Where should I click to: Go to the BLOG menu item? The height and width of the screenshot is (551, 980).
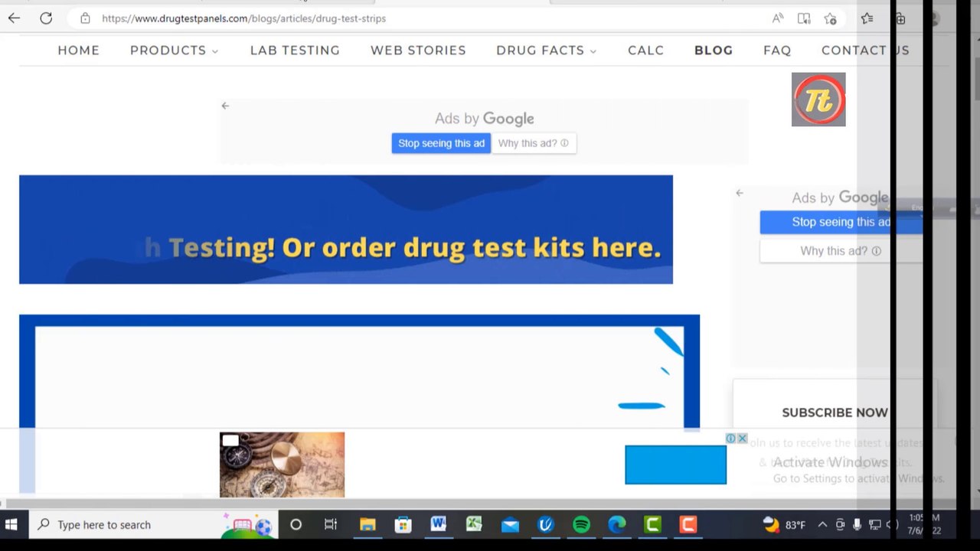pos(714,51)
